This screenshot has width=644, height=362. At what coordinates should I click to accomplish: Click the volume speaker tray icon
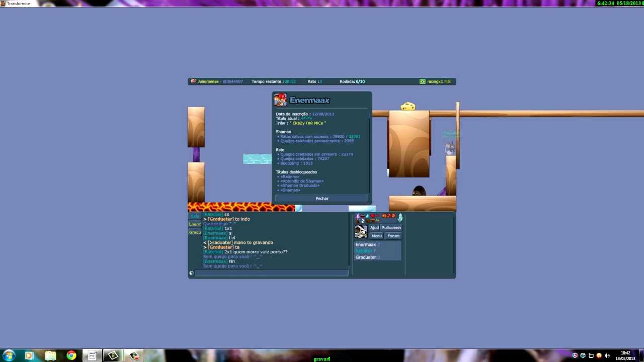(607, 355)
